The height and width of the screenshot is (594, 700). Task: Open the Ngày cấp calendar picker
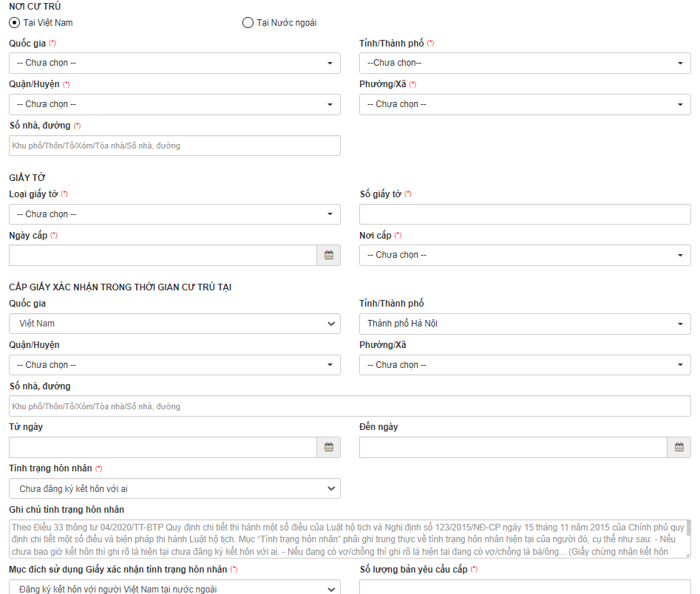click(329, 256)
